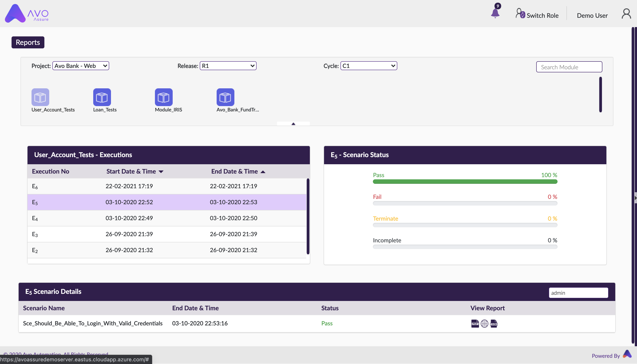
Task: Select the Loan_Tests module icon
Action: click(x=102, y=97)
